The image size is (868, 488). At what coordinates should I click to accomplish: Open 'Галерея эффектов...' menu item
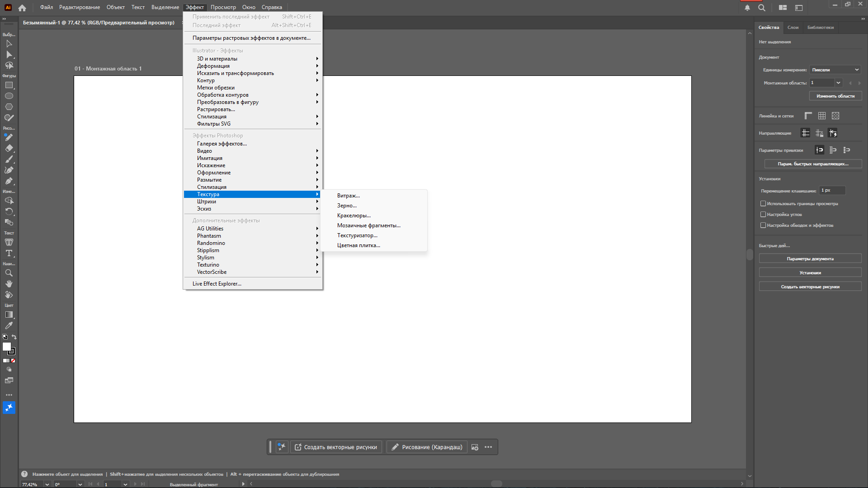point(253,144)
